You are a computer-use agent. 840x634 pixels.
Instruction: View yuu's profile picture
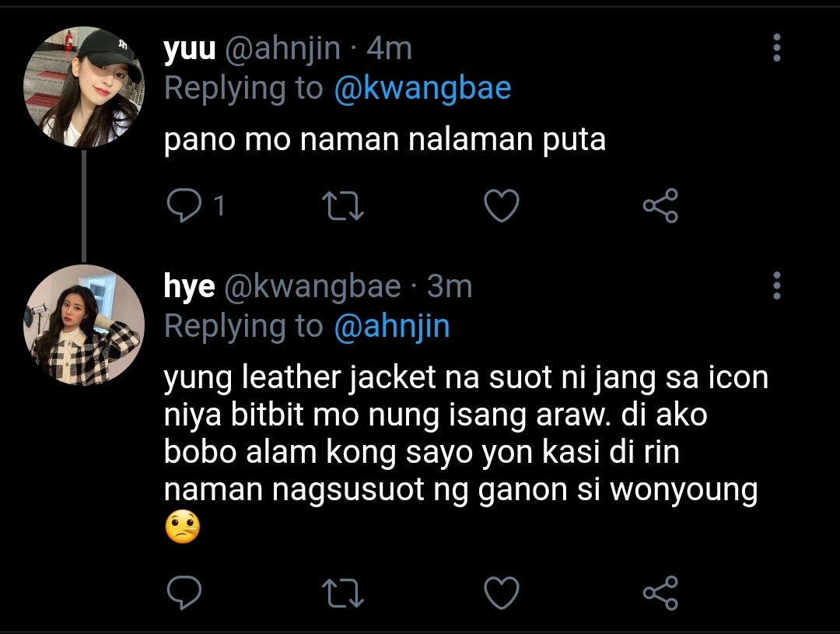pyautogui.click(x=84, y=87)
